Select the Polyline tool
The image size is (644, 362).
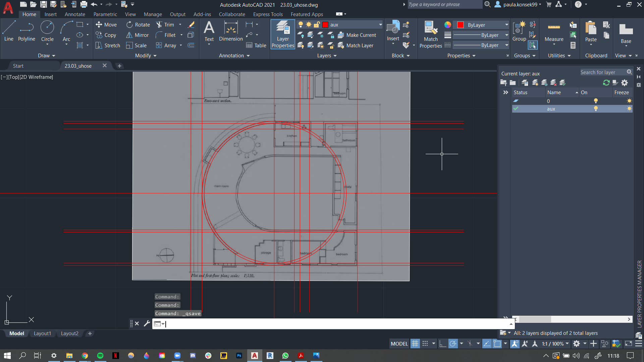(26, 31)
